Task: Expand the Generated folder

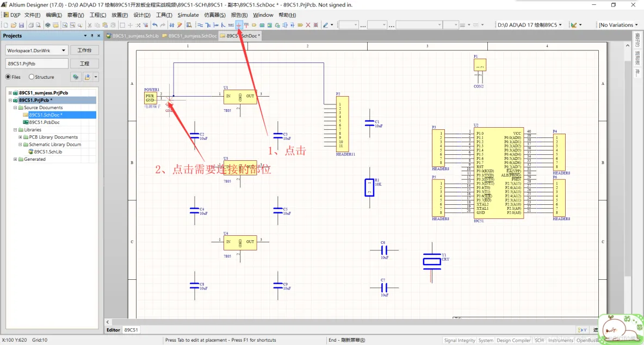Action: (x=15, y=160)
